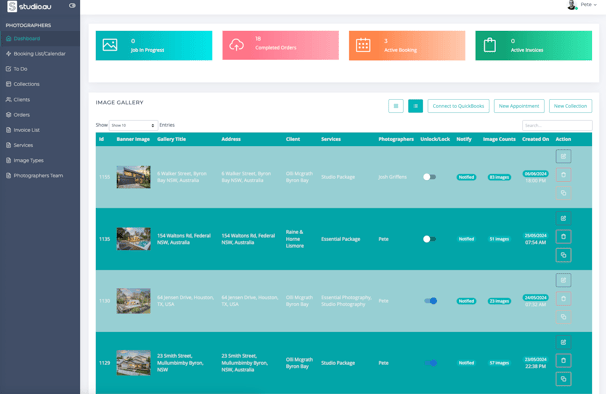Screen dimensions: 606x394
Task: Go to Booking List/Calendar
Action: coord(40,54)
